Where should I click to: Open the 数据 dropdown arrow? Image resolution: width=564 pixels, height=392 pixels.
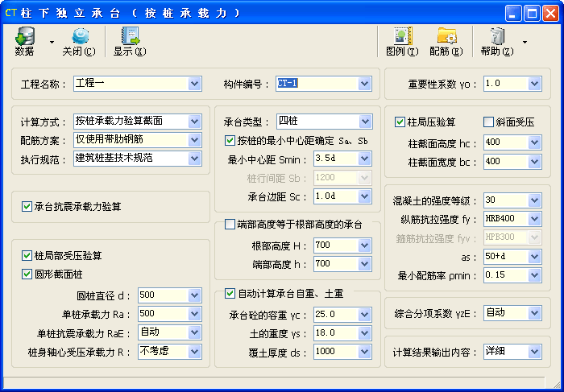[x=52, y=42]
